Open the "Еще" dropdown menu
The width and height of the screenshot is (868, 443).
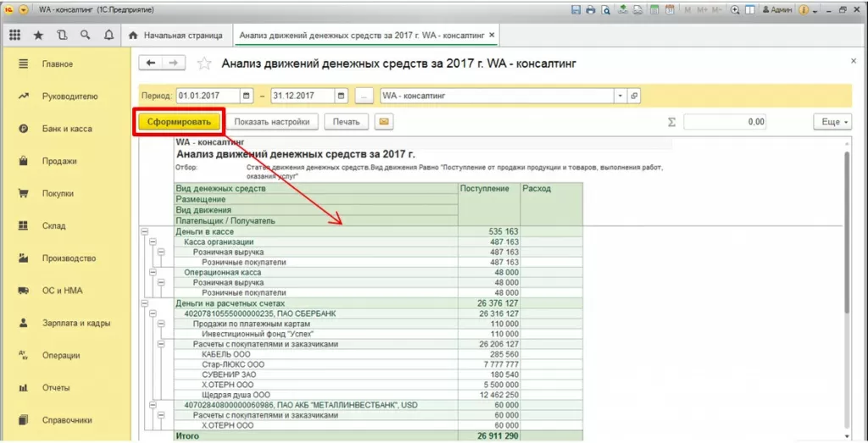(x=832, y=122)
